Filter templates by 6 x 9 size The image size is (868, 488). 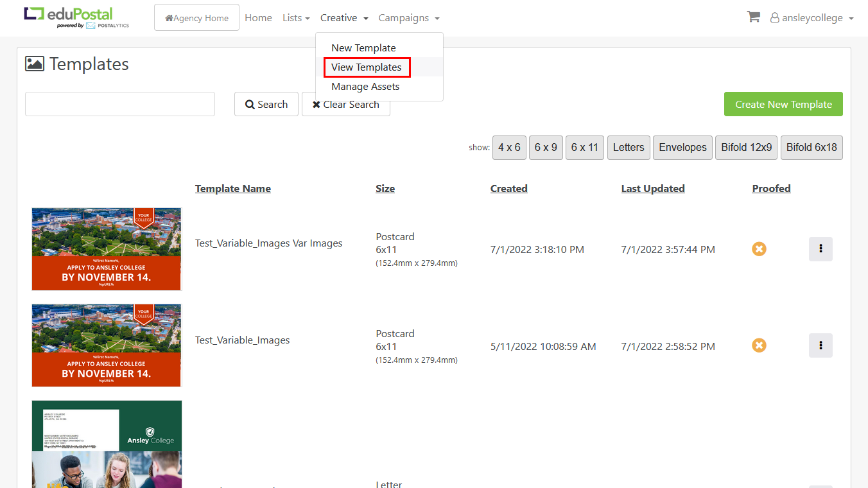pyautogui.click(x=546, y=147)
